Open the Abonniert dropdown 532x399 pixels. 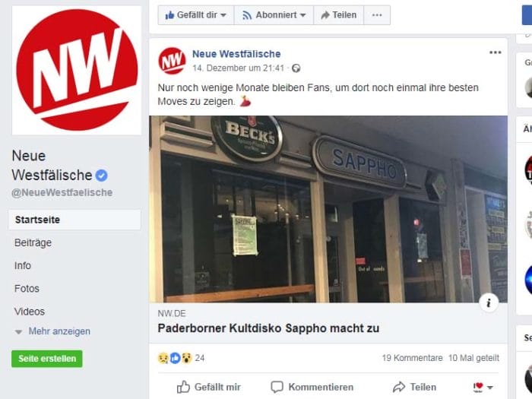click(274, 15)
